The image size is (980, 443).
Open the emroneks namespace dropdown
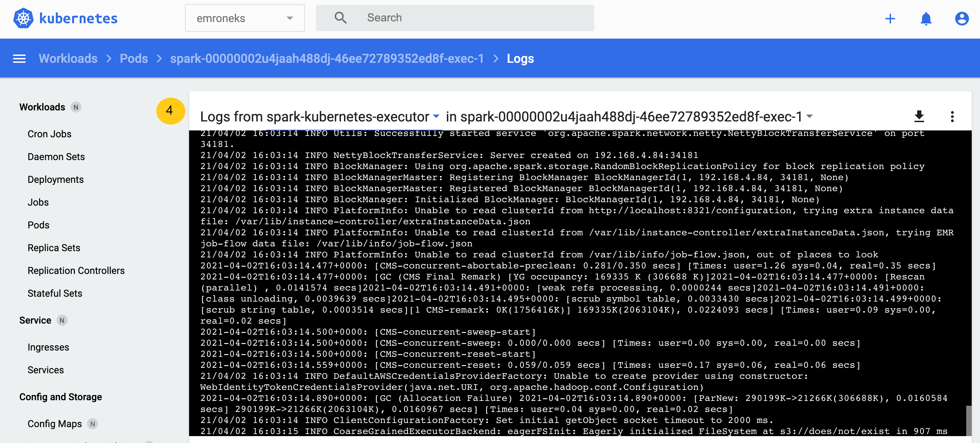click(x=245, y=18)
